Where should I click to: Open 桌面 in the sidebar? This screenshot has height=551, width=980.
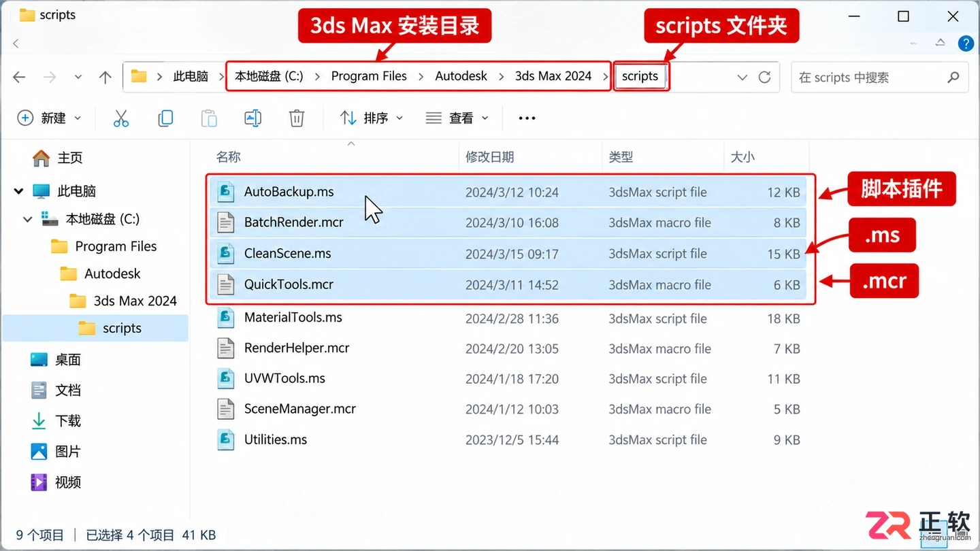pyautogui.click(x=56, y=359)
